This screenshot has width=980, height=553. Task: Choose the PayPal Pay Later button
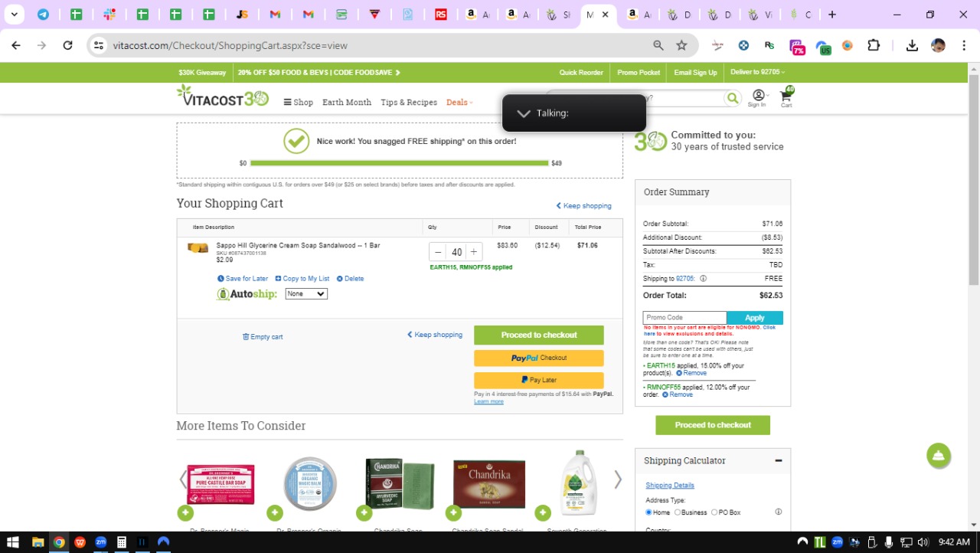tap(539, 380)
